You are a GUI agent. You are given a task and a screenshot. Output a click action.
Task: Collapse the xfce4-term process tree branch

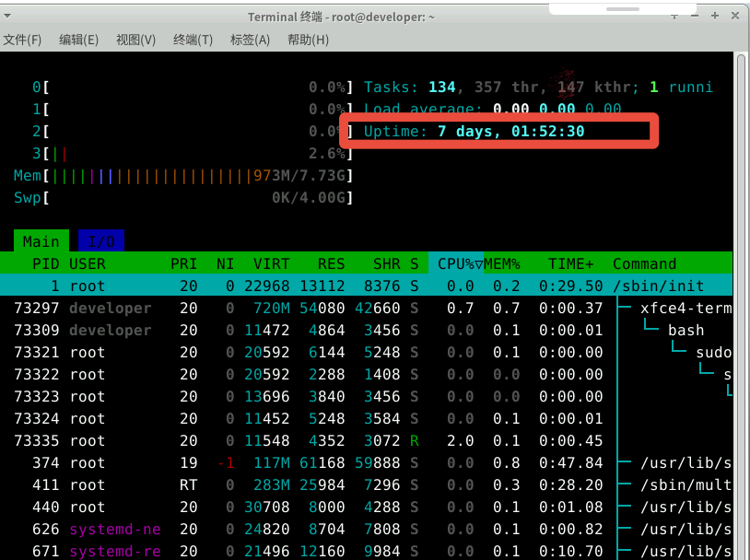coord(625,308)
